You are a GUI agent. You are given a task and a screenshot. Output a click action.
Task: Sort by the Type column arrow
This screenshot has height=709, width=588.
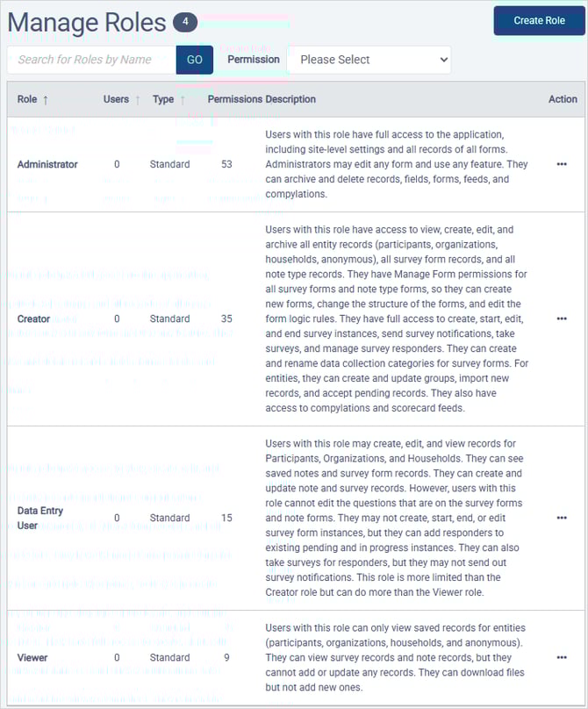[x=183, y=100]
